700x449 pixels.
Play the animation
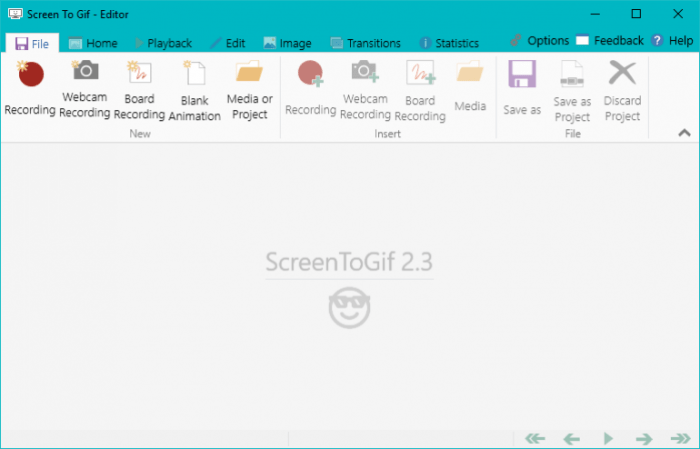pos(608,439)
